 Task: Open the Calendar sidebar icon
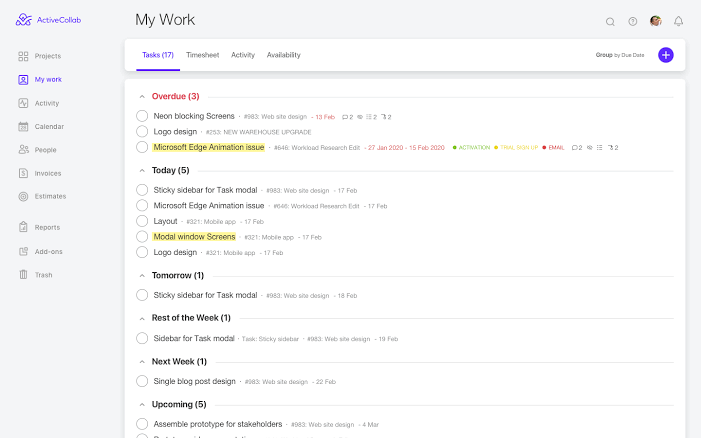point(23,126)
